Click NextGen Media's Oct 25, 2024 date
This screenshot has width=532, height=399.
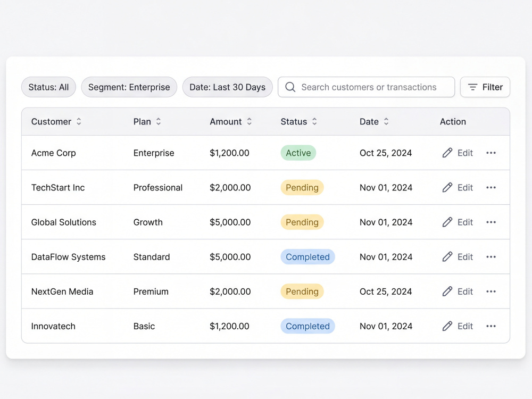(x=386, y=292)
